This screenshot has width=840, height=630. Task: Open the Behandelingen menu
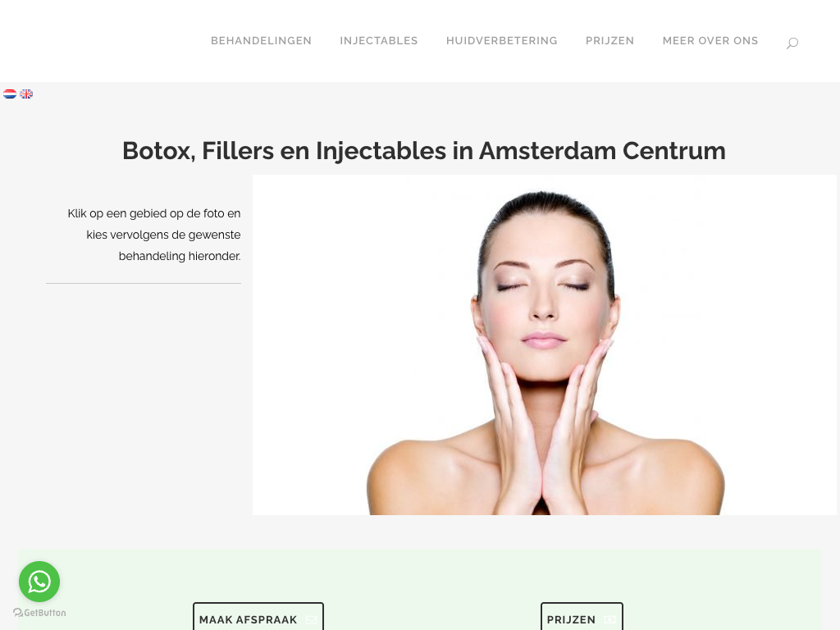261,41
